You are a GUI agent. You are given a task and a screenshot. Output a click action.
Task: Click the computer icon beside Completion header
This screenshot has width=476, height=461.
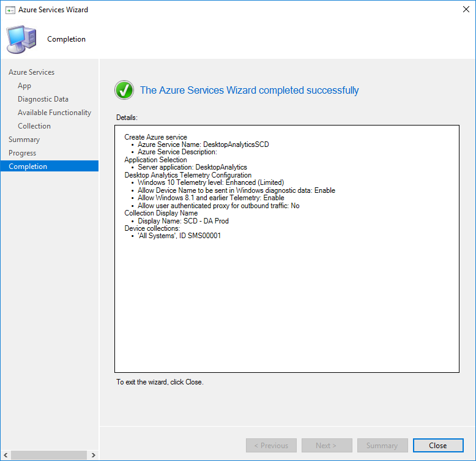tap(21, 39)
